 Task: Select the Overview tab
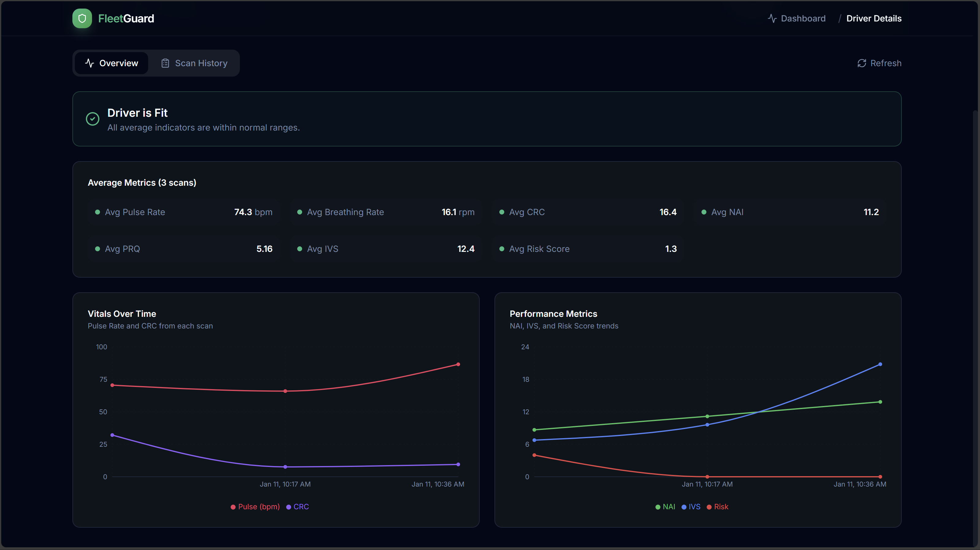pyautogui.click(x=111, y=63)
